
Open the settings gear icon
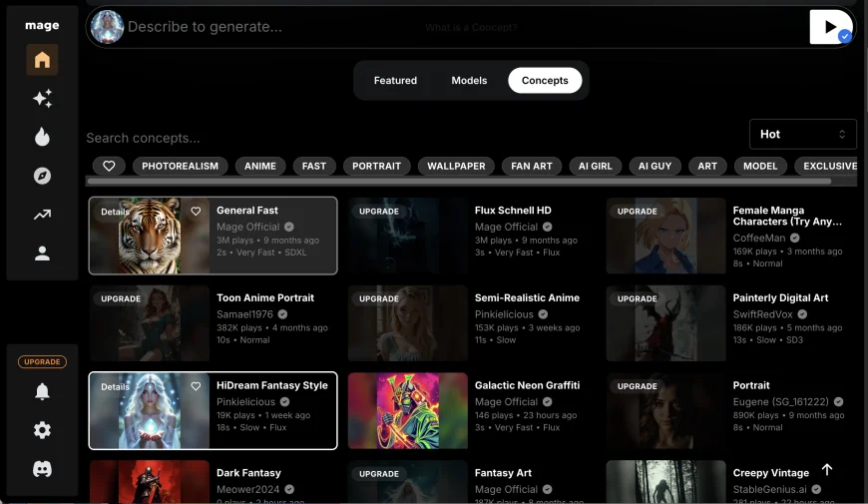[42, 430]
